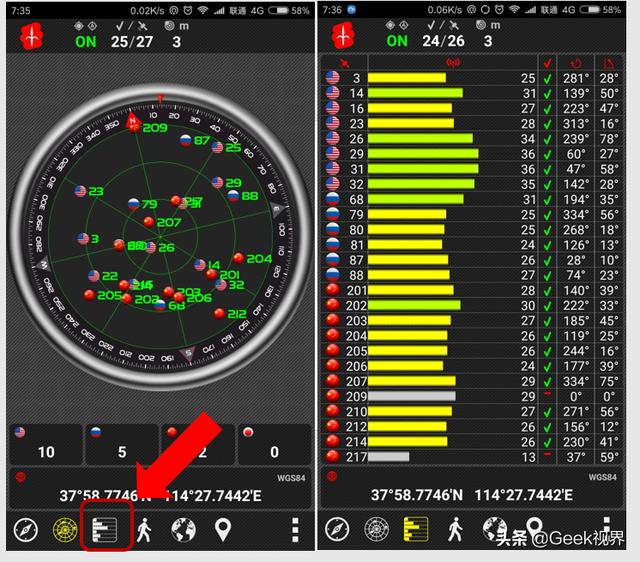
Task: Open the compass view on left screen
Action: [26, 529]
